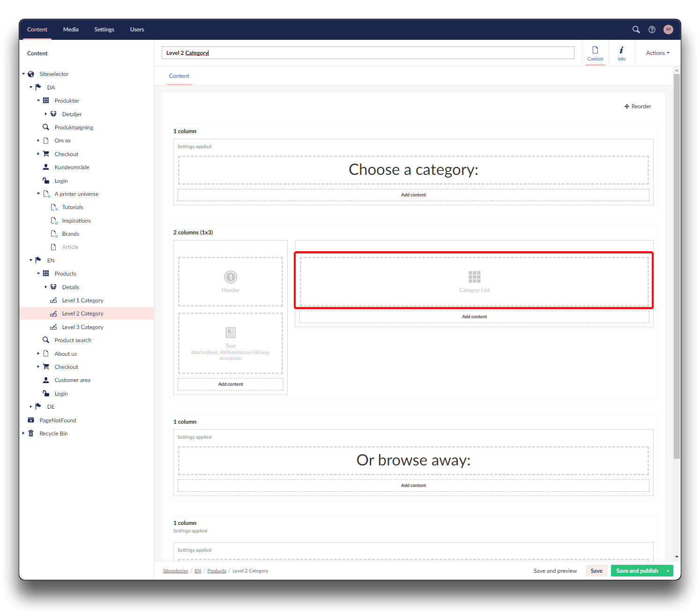Image resolution: width=700 pixels, height=614 pixels.
Task: Select the Header block icon
Action: click(231, 277)
